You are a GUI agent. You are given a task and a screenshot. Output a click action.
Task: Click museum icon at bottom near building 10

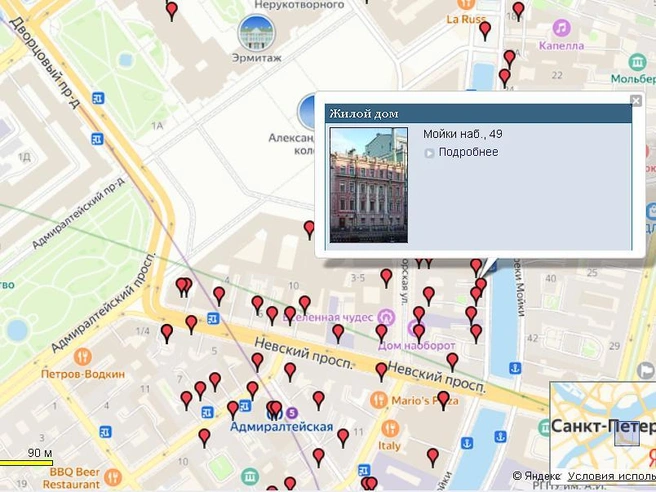click(250, 476)
